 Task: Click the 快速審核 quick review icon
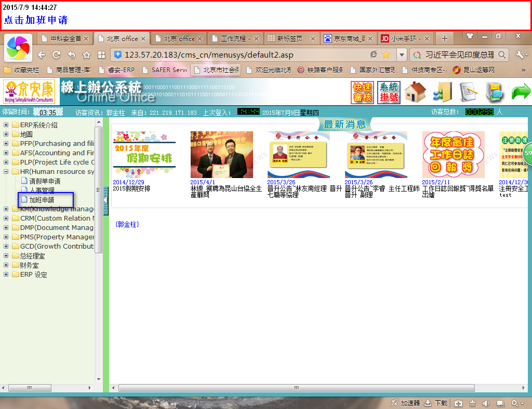pos(362,92)
